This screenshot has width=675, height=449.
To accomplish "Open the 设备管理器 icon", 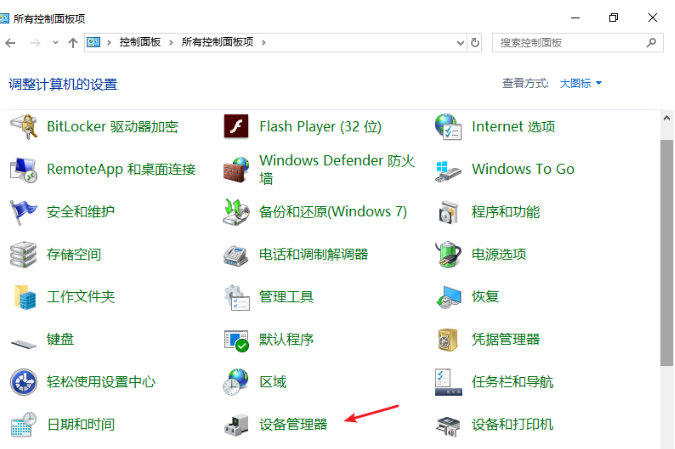I will pyautogui.click(x=236, y=425).
